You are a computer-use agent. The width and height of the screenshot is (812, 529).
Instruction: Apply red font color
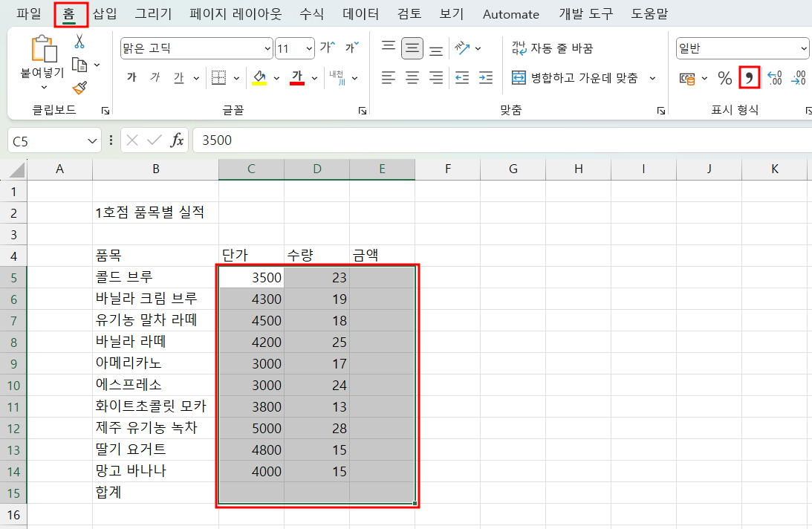point(296,78)
